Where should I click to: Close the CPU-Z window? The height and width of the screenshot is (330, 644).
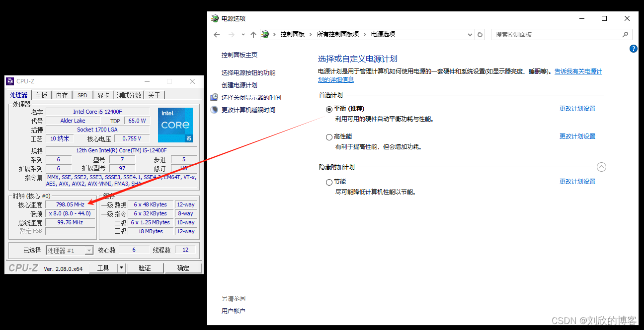click(x=192, y=81)
